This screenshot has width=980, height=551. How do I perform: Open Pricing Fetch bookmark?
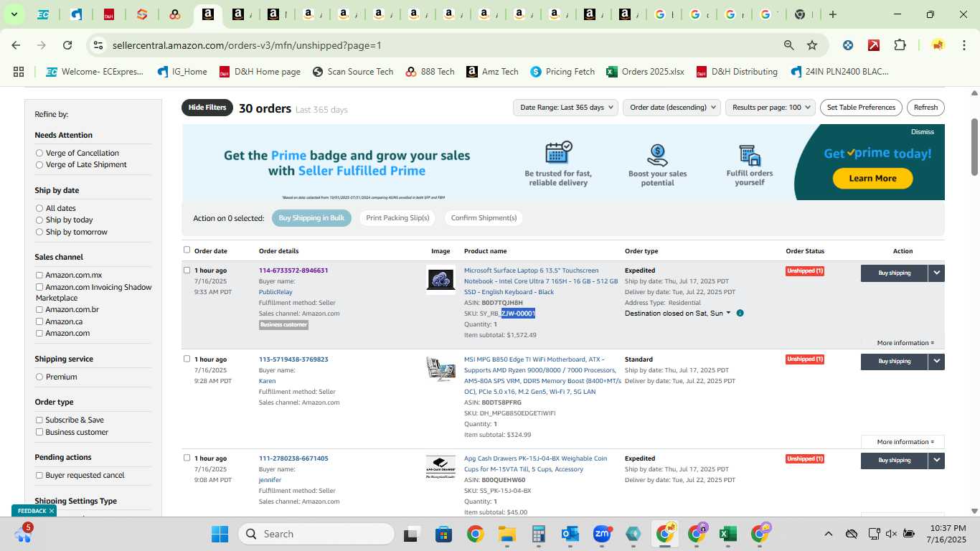[562, 72]
